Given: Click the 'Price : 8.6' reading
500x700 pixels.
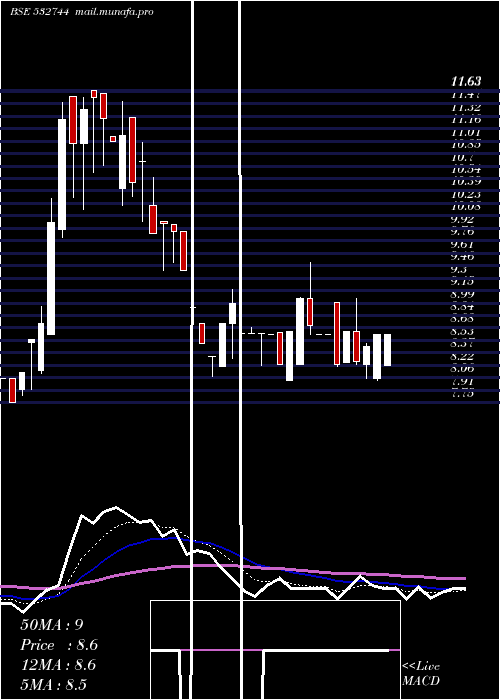Looking at the screenshot, I should [59, 645].
